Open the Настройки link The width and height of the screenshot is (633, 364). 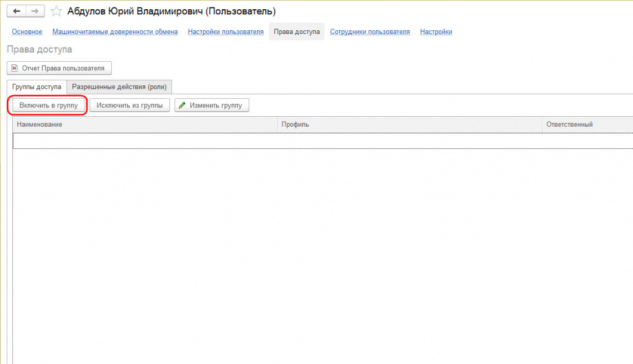(436, 32)
